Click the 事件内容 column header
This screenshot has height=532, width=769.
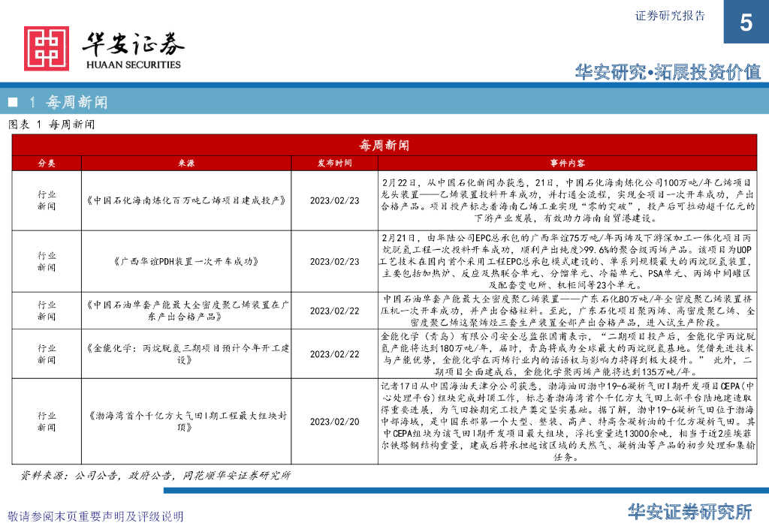(x=568, y=163)
